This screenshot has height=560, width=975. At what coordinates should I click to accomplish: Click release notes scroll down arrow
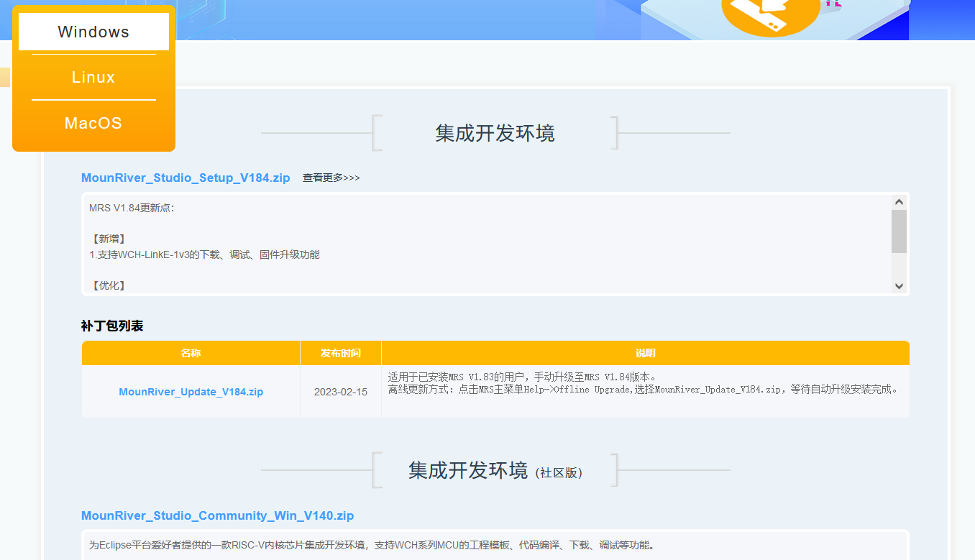(x=899, y=285)
